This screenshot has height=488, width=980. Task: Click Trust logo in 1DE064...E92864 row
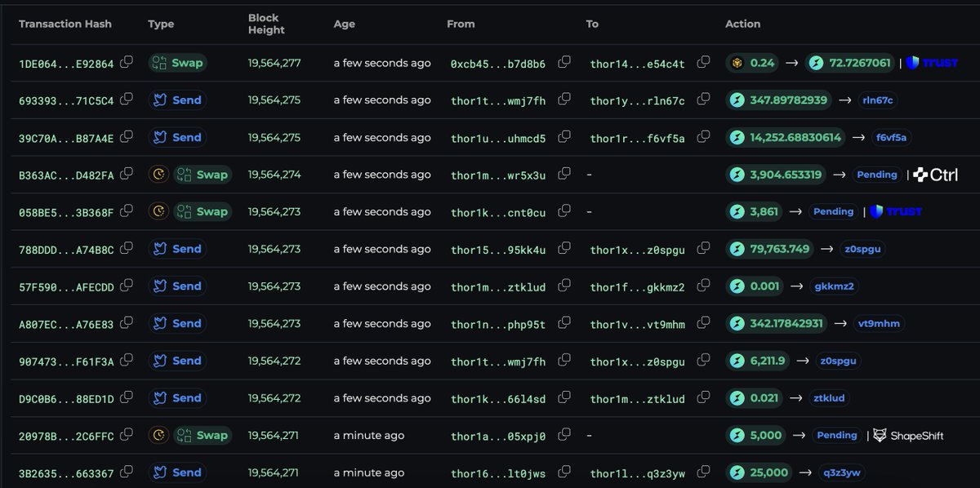click(x=932, y=63)
